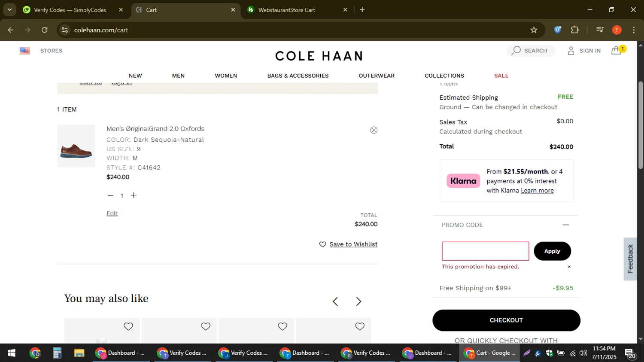Click the US flag country selector
The width and height of the screenshot is (644, 362).
tap(24, 51)
